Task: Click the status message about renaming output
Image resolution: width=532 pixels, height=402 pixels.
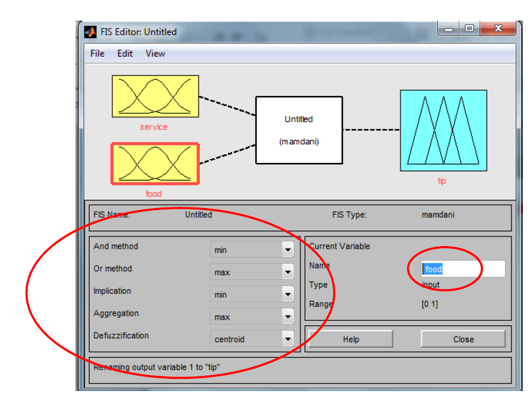Action: 157,367
